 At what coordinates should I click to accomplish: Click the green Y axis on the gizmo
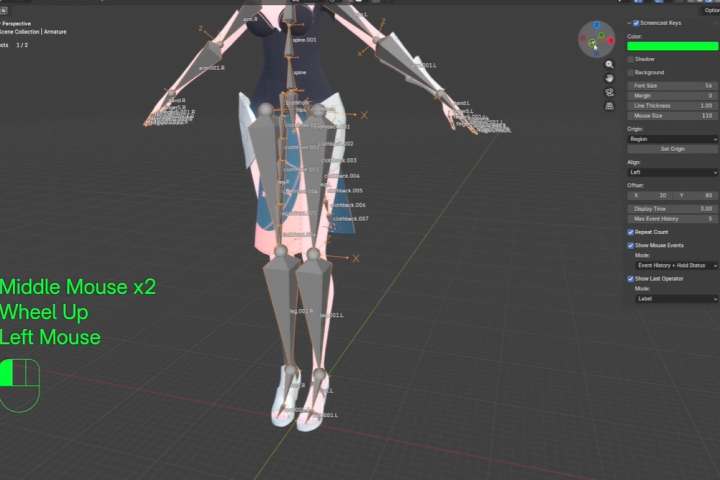601,35
